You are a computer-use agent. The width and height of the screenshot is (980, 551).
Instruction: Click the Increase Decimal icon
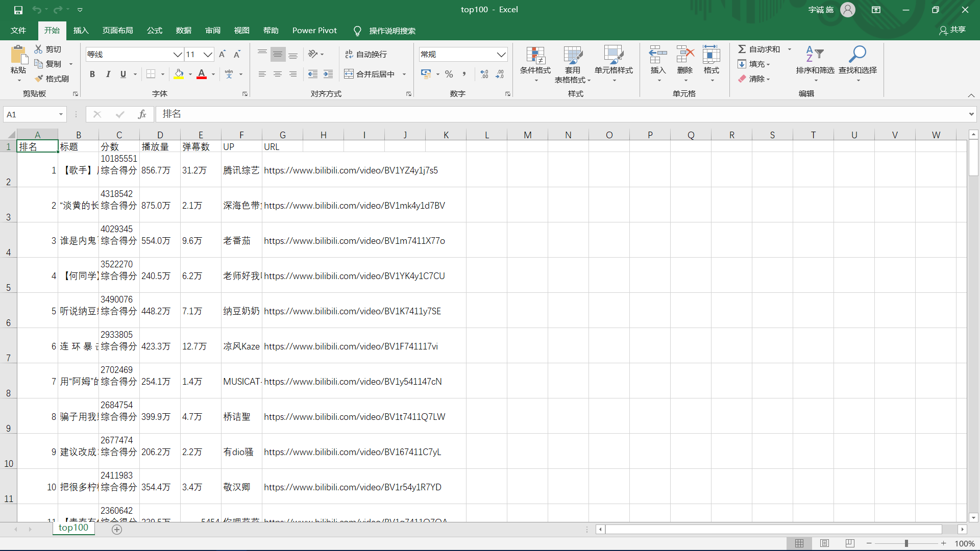[x=484, y=74]
